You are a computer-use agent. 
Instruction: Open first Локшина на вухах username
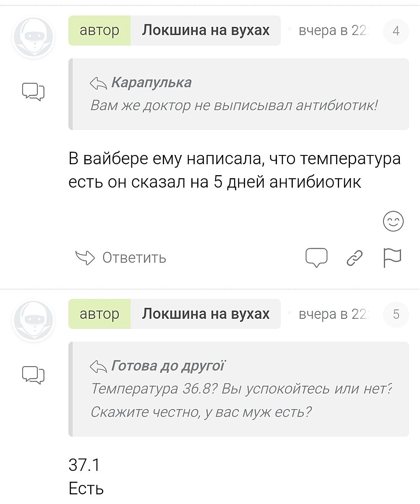[x=206, y=30]
